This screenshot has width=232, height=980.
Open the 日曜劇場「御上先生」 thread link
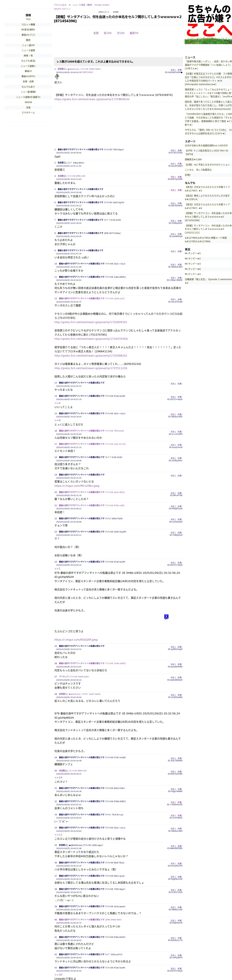[x=208, y=281]
